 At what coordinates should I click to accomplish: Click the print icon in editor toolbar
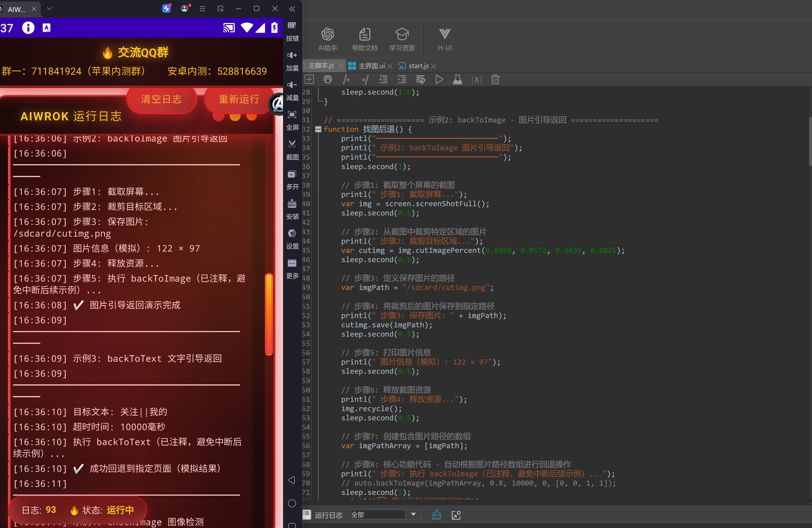click(328, 80)
